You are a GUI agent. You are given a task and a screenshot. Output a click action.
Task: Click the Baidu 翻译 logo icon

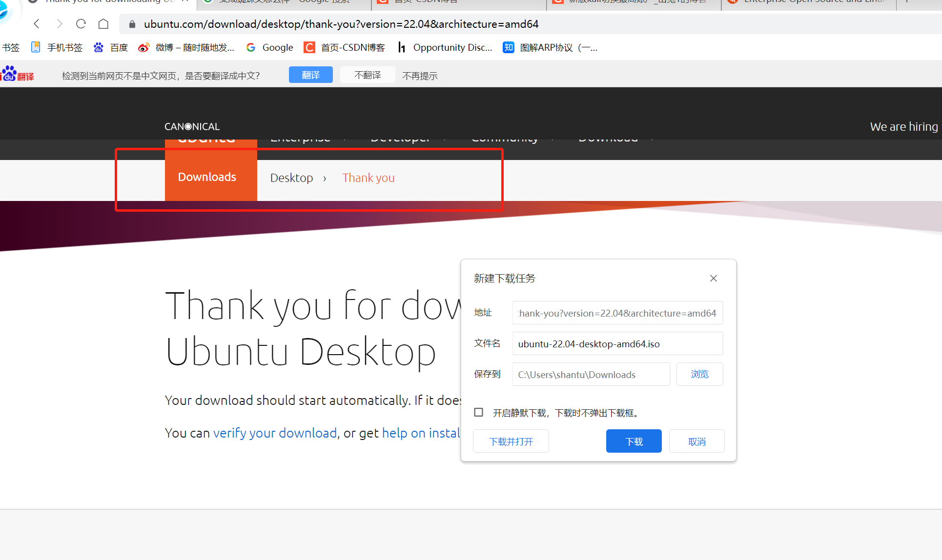click(x=18, y=75)
